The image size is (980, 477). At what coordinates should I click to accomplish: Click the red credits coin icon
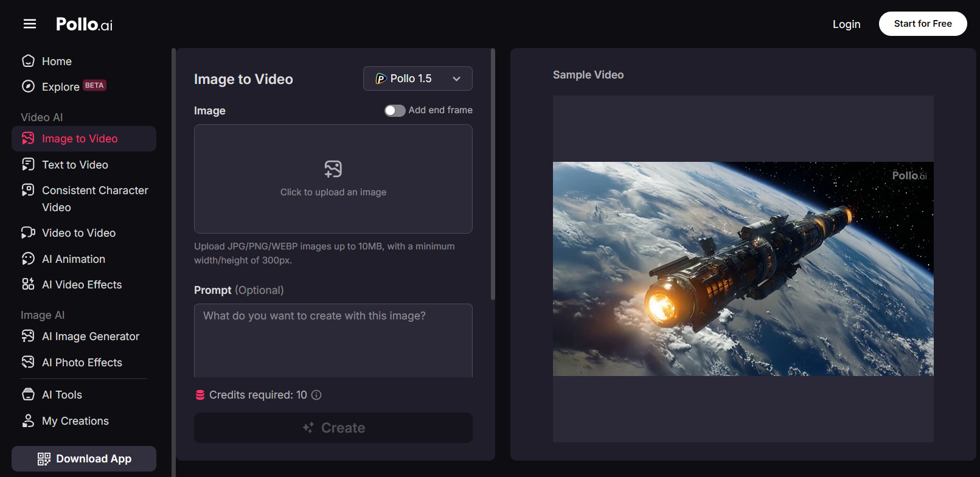pos(200,395)
